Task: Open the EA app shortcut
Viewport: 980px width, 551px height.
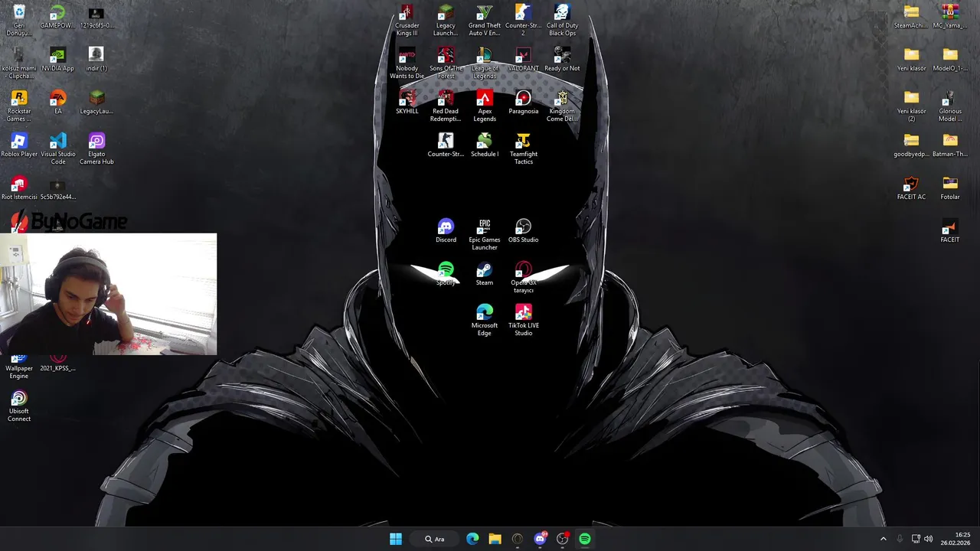Action: [x=57, y=103]
